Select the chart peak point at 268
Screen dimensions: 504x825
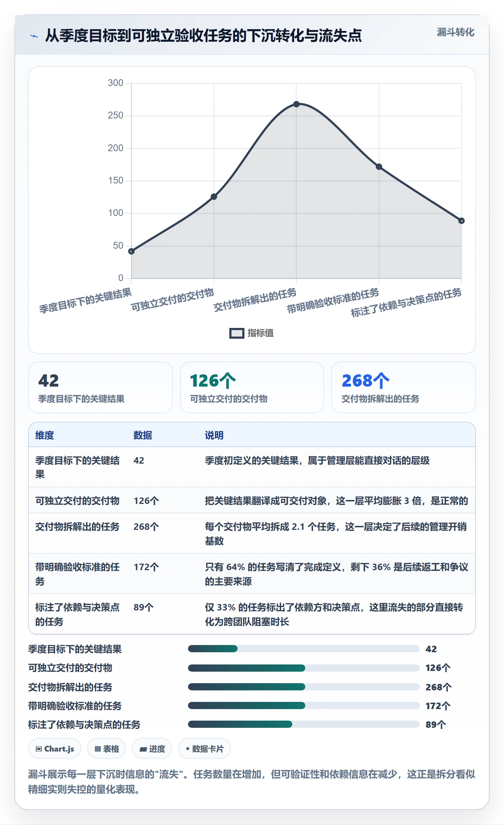[296, 104]
